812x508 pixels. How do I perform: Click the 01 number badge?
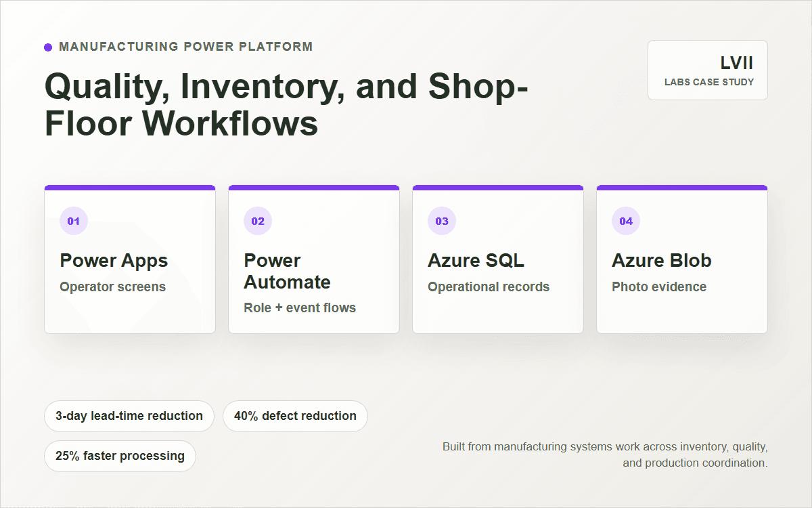74,221
